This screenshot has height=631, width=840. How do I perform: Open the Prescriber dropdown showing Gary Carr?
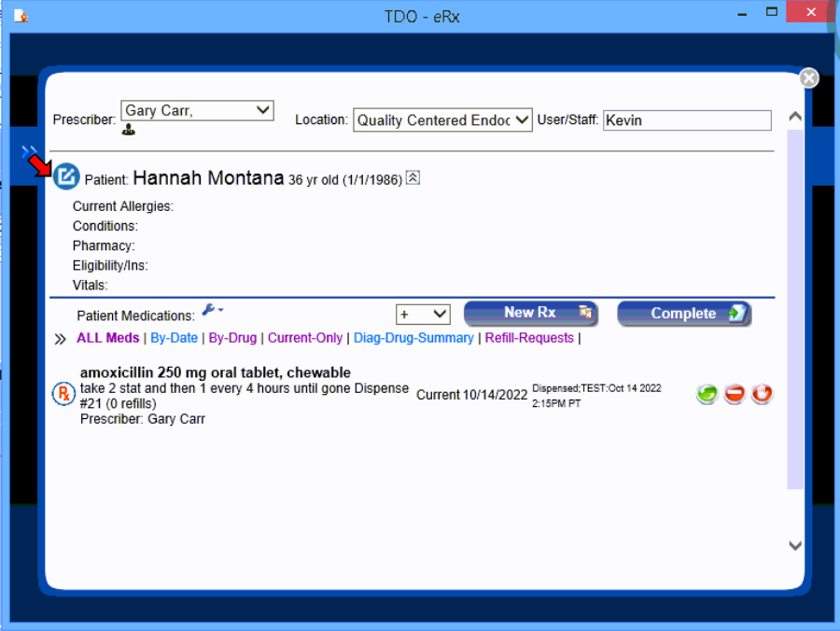(197, 110)
